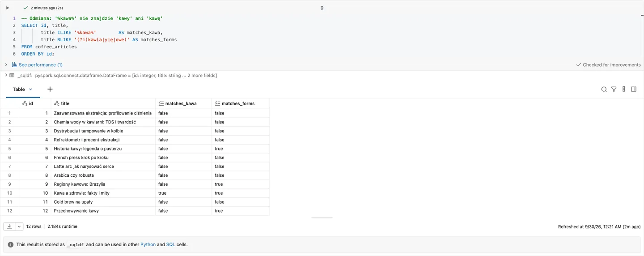Add a new visualization with the plus icon
The width and height of the screenshot is (644, 256).
click(x=50, y=90)
